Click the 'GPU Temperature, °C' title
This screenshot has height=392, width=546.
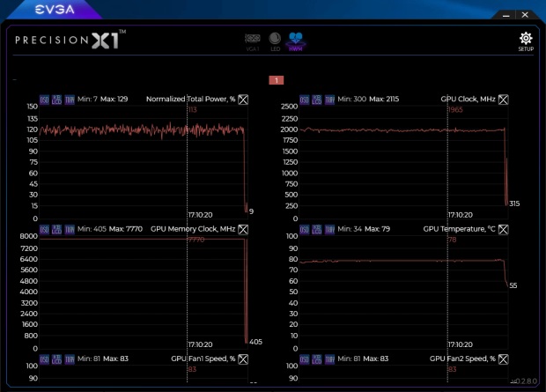pyautogui.click(x=459, y=229)
